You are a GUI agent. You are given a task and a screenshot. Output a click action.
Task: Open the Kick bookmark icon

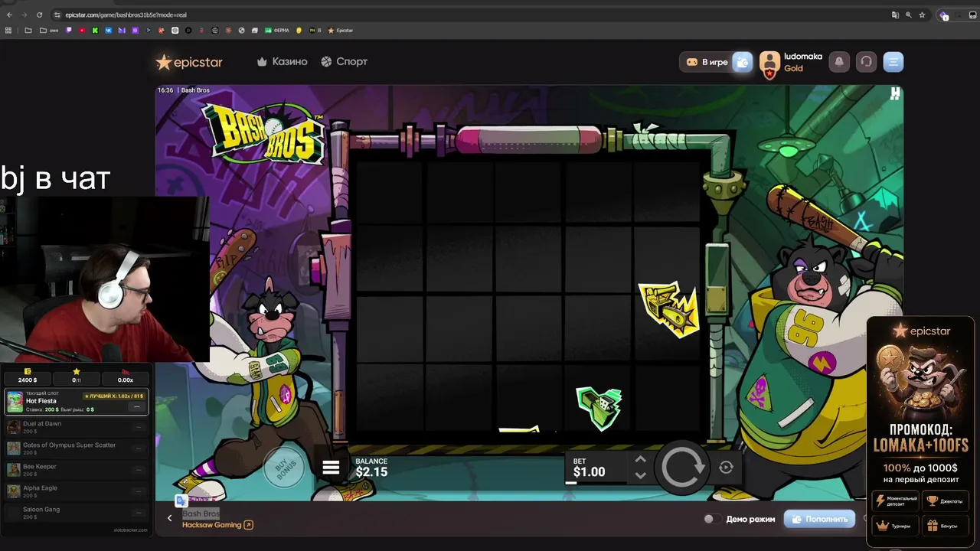[x=95, y=31]
